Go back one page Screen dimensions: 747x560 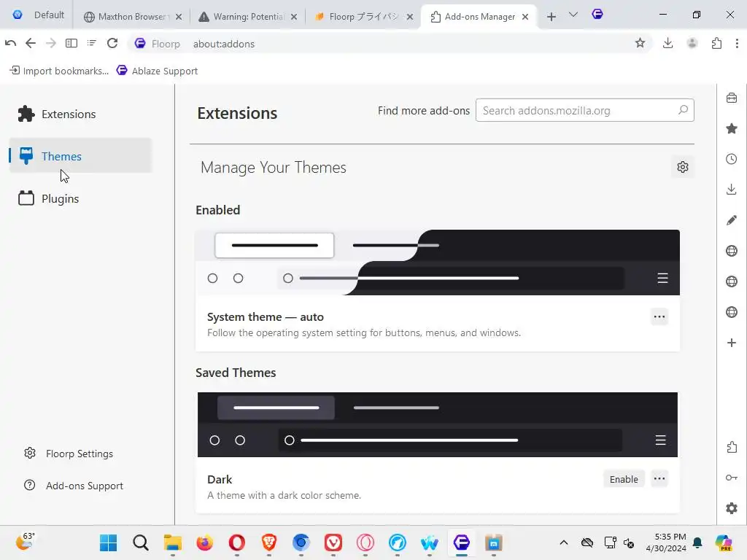coord(31,43)
